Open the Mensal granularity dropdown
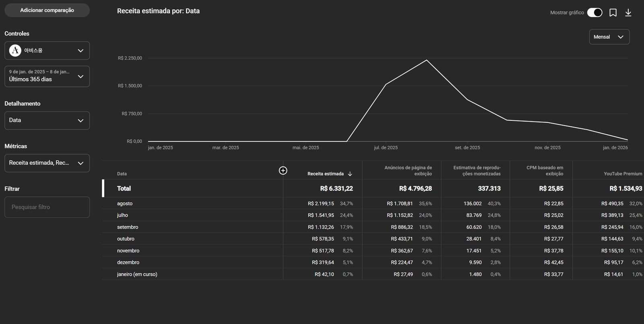This screenshot has height=324, width=644. click(609, 37)
